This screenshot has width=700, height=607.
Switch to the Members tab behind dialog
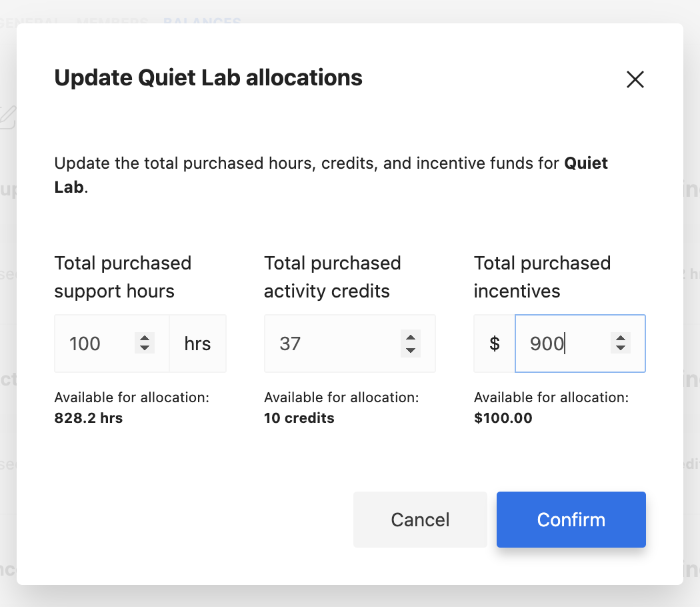pos(112,21)
